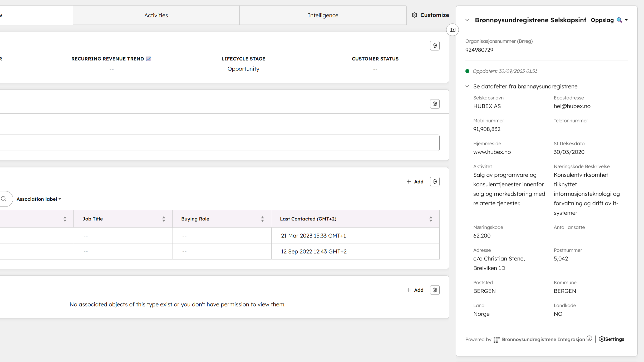Open gear settings in bottom association card

435,290
